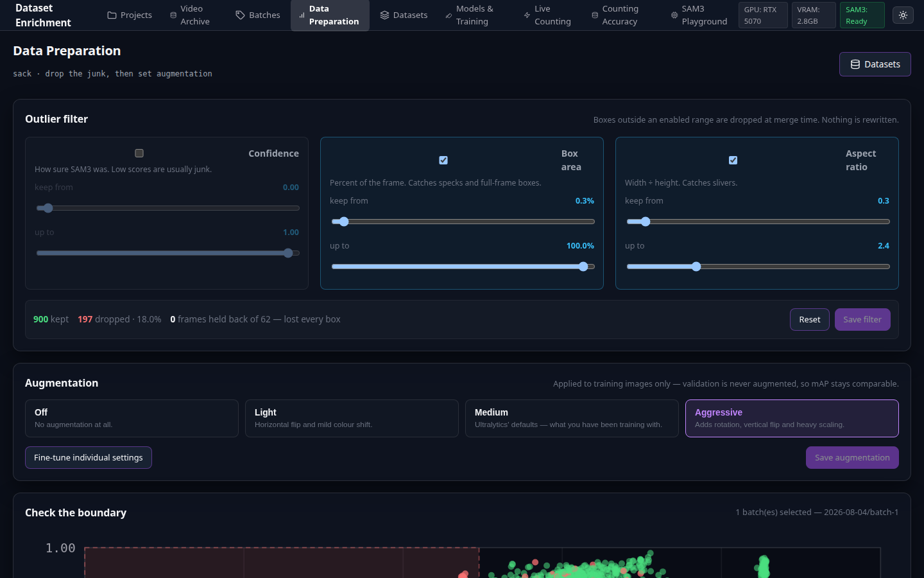The height and width of the screenshot is (578, 924).
Task: Disable the Box area filter checkbox
Action: [443, 161]
